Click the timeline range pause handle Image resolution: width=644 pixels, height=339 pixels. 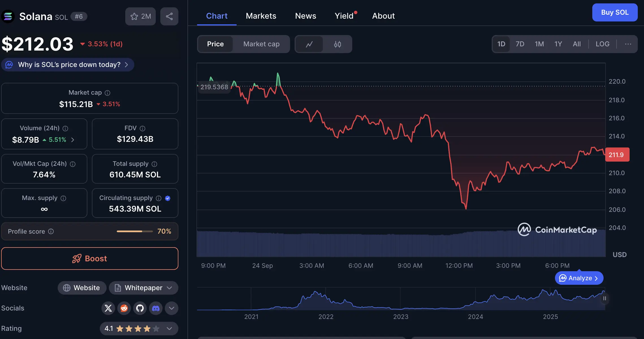[604, 298]
